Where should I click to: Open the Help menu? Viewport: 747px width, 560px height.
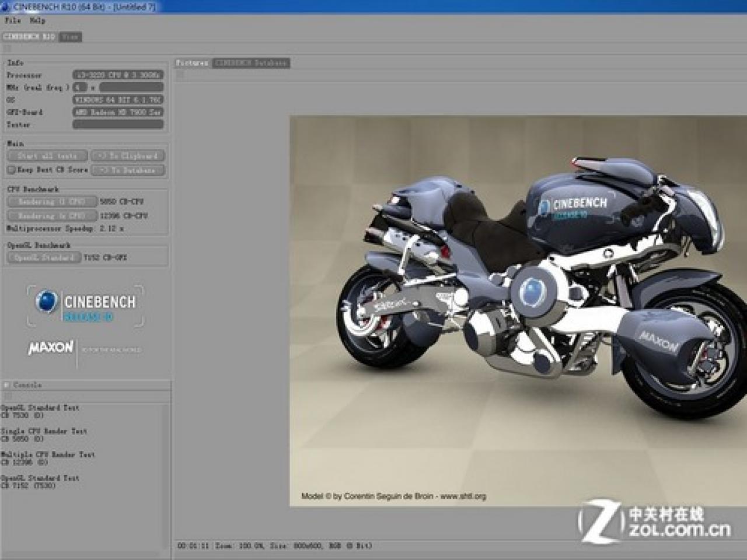click(x=37, y=20)
